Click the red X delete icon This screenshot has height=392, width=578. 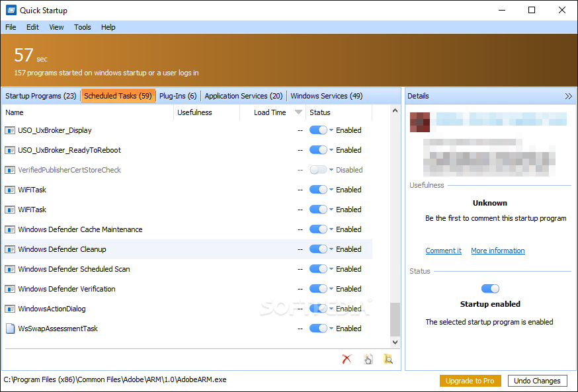click(347, 359)
